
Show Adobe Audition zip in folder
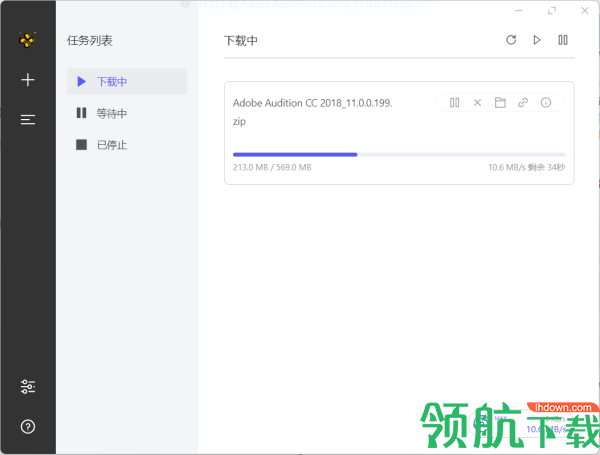[x=500, y=103]
